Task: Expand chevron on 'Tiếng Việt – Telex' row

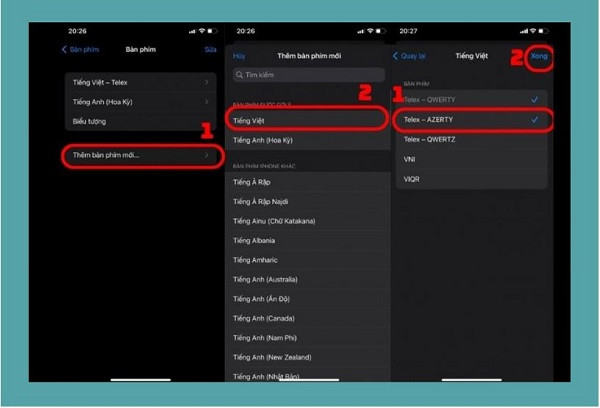Action: [207, 82]
